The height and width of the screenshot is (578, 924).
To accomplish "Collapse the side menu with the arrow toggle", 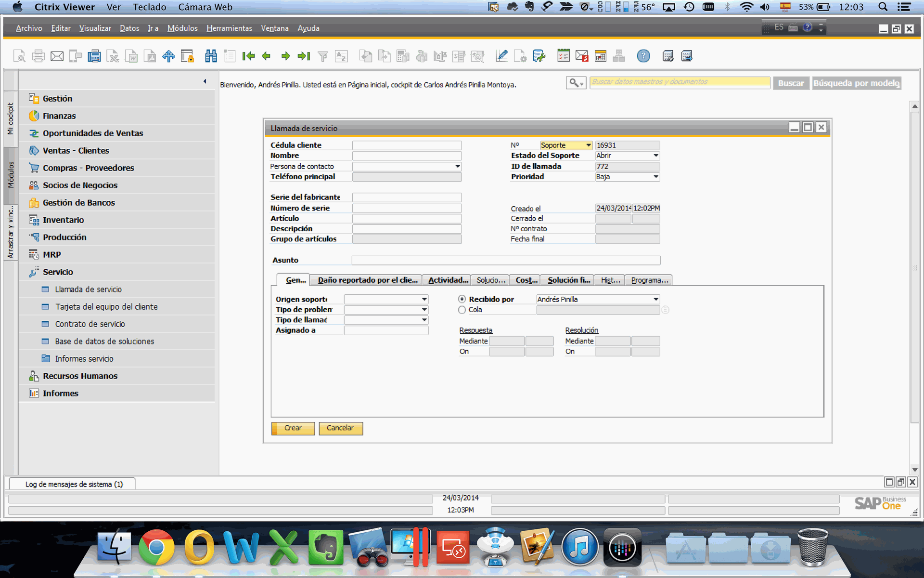I will pyautogui.click(x=205, y=81).
